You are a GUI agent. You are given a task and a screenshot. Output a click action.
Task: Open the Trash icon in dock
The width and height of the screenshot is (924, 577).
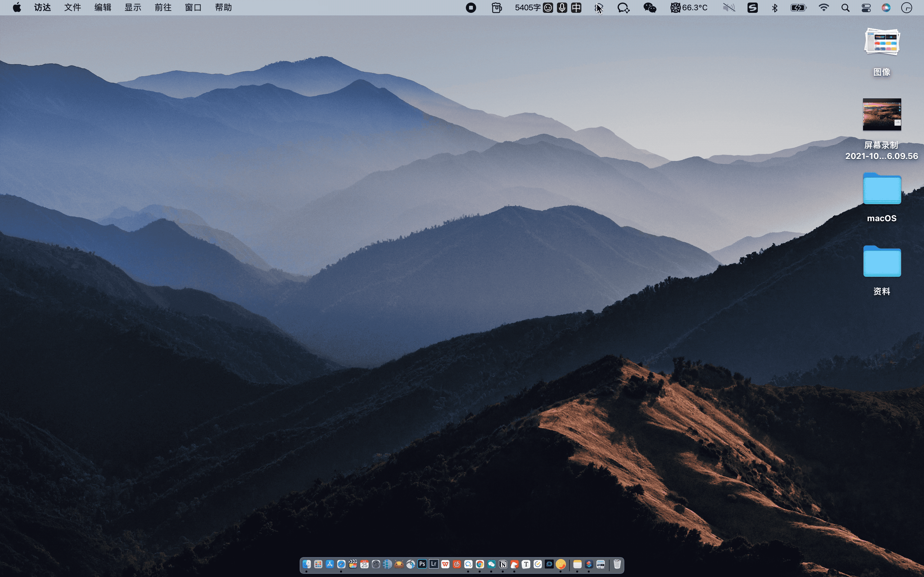point(617,565)
